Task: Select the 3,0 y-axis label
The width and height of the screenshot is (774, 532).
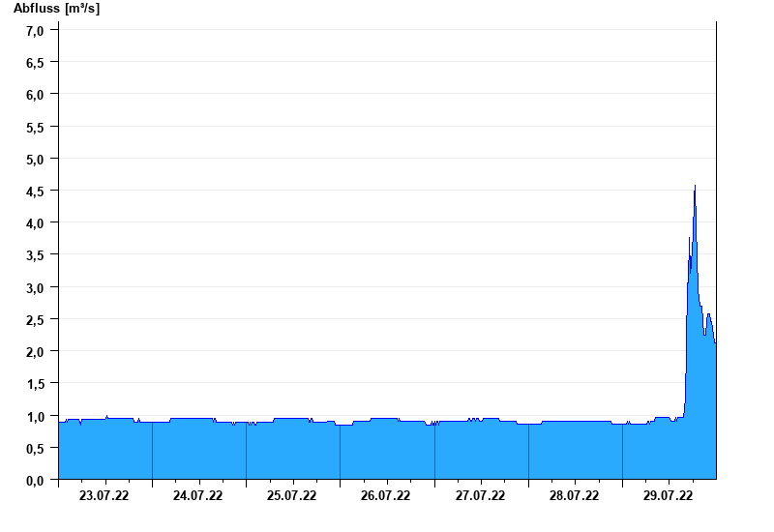Action: (x=35, y=288)
